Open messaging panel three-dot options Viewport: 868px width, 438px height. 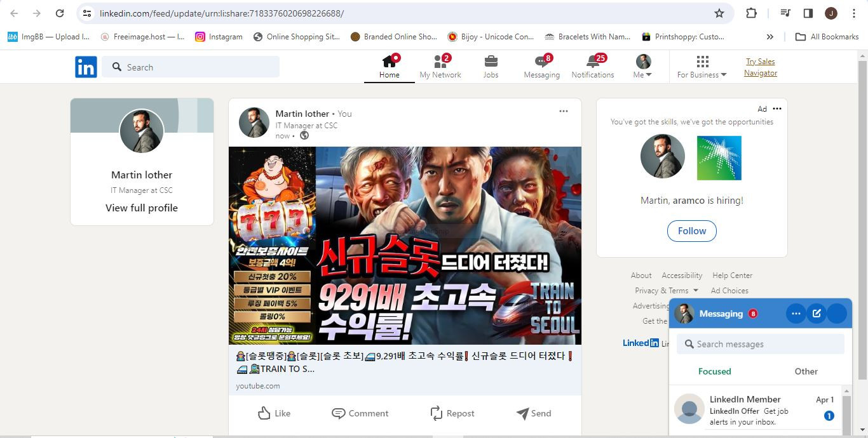point(796,314)
